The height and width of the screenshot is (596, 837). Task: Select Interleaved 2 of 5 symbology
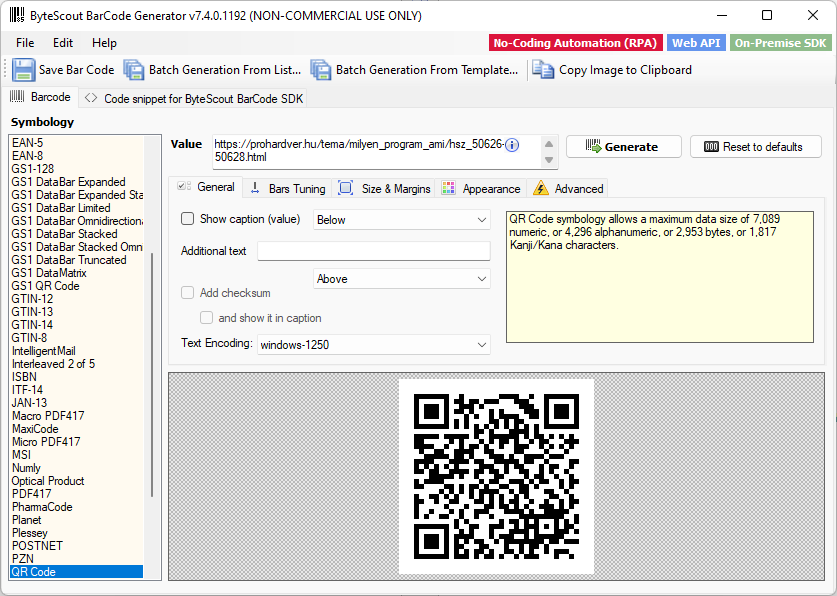(x=76, y=364)
